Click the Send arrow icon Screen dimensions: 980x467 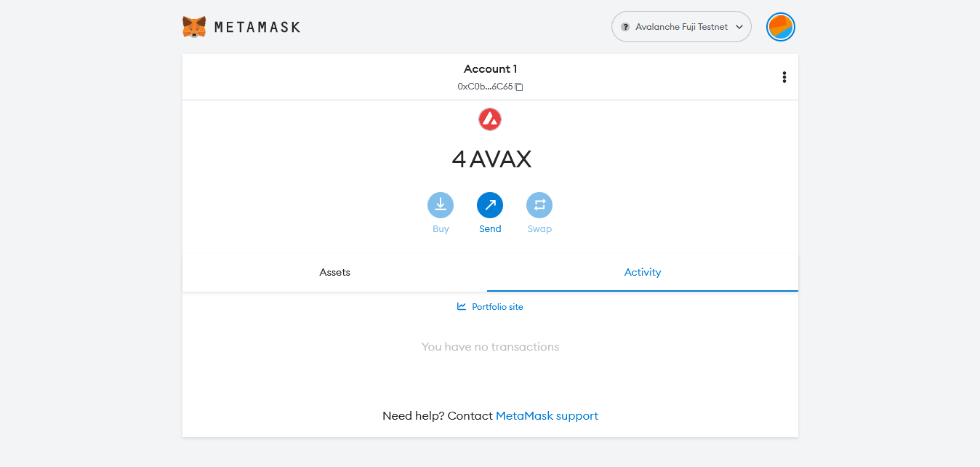pyautogui.click(x=490, y=206)
